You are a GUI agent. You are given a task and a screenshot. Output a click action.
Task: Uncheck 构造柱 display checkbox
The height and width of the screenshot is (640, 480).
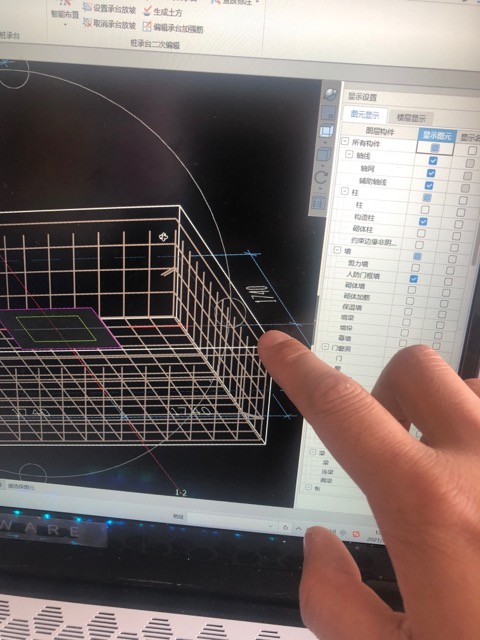pos(423,222)
